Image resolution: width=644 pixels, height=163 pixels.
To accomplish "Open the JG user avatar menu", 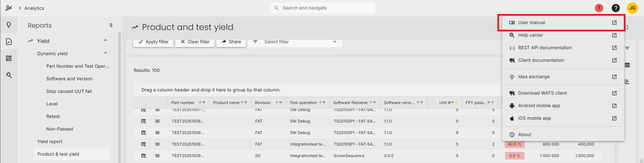I will coord(633,8).
